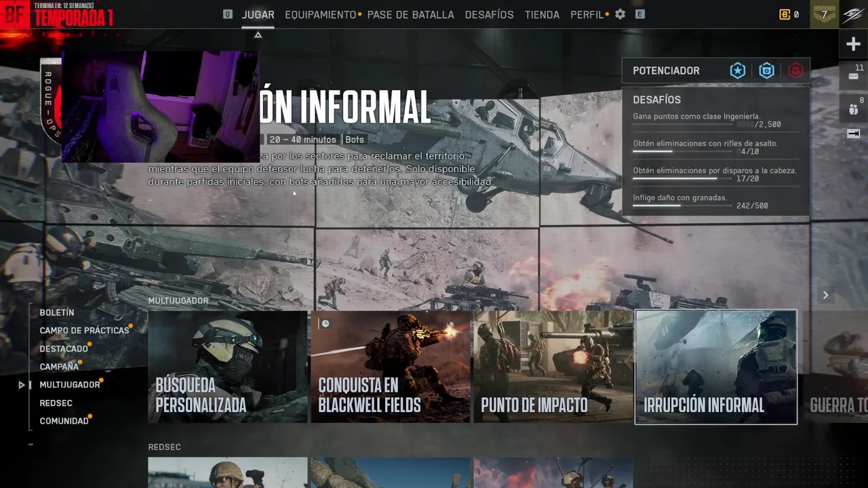Click the grenade damage progress bar

click(682, 205)
